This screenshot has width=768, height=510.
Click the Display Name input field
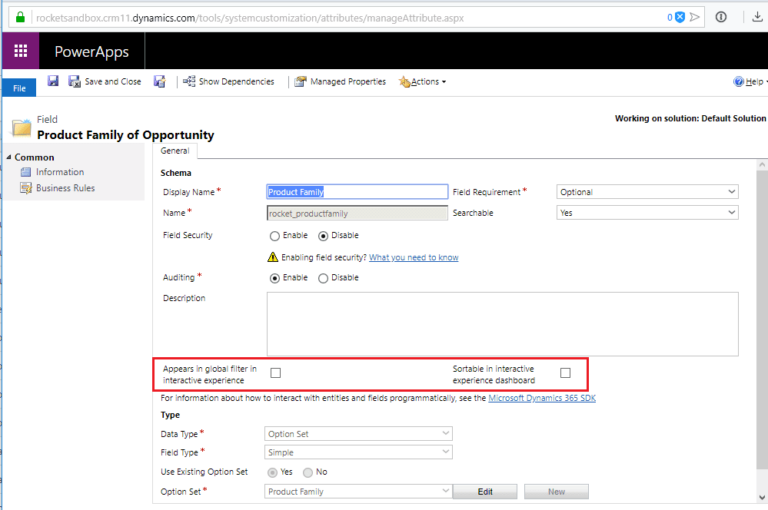pyautogui.click(x=357, y=192)
